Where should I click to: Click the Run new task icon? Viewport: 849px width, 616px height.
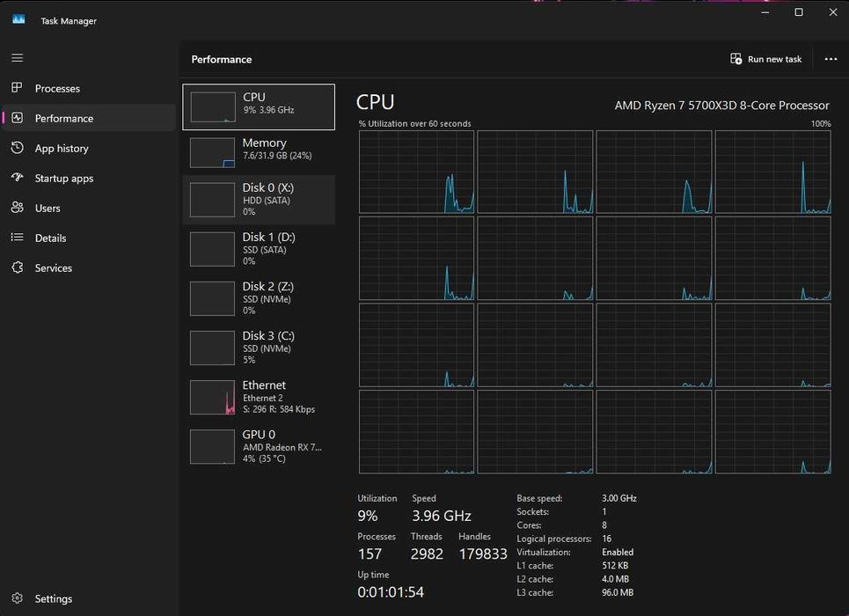pyautogui.click(x=736, y=58)
